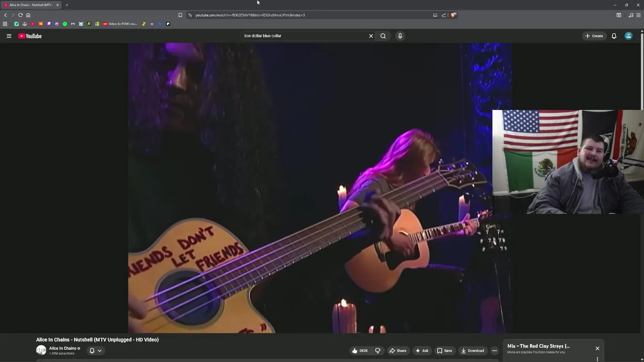Open the game controller bookmark icon
This screenshot has height=362, width=644.
click(73, 24)
